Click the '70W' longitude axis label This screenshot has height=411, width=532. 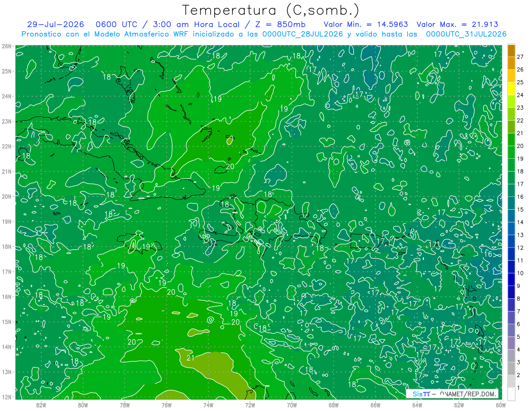pos(292,405)
